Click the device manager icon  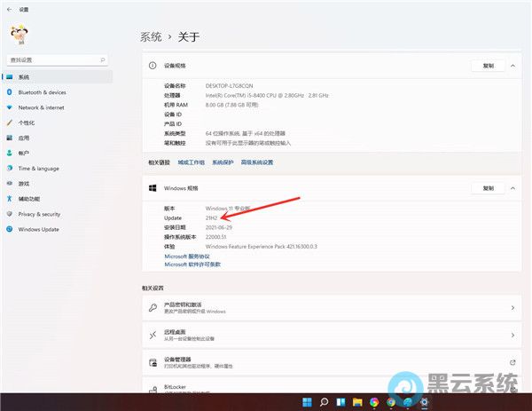(153, 363)
